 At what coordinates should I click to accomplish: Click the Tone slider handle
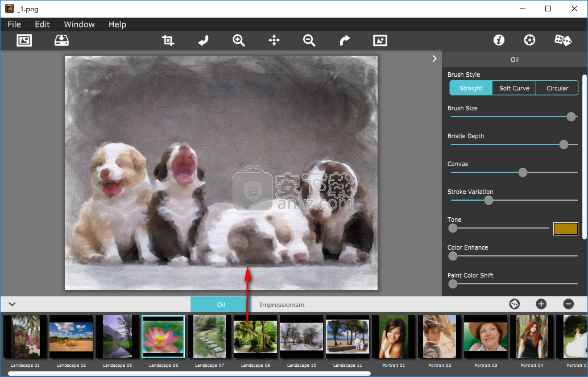pyautogui.click(x=453, y=228)
